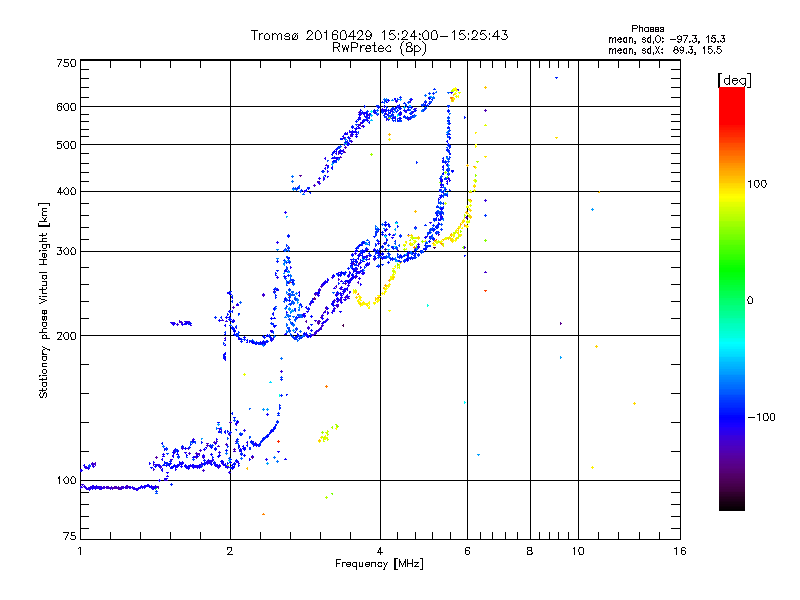Click the 'Phases' header text
This screenshot has height=600, width=800.
point(647,29)
